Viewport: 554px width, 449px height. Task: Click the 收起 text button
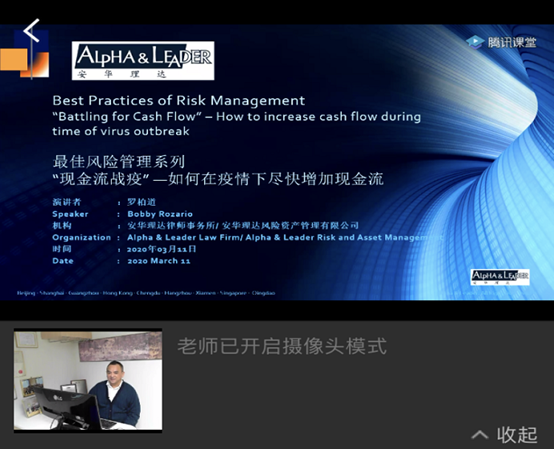517,435
